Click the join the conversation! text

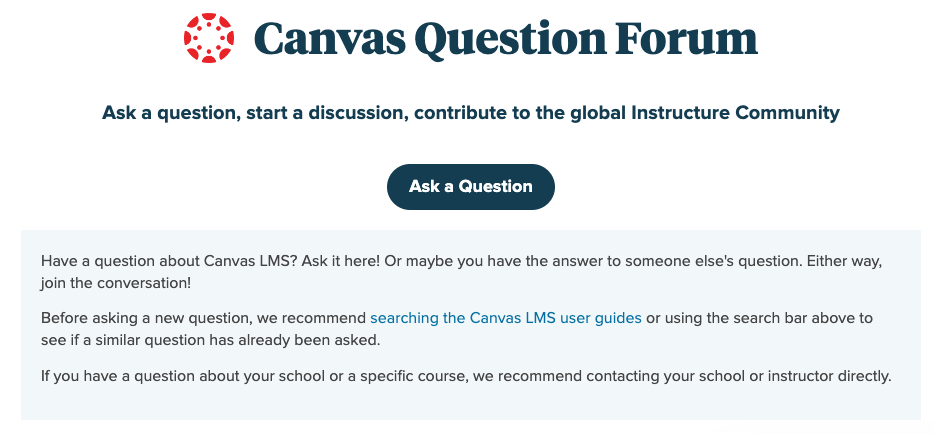(x=116, y=284)
